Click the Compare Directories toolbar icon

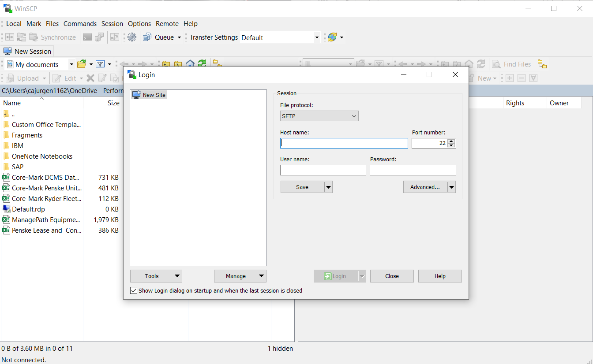coord(10,37)
